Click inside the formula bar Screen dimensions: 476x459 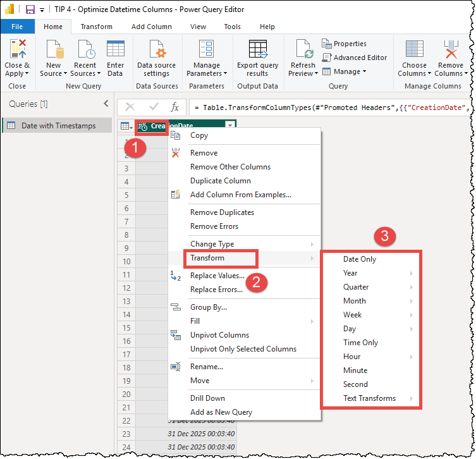[329, 107]
